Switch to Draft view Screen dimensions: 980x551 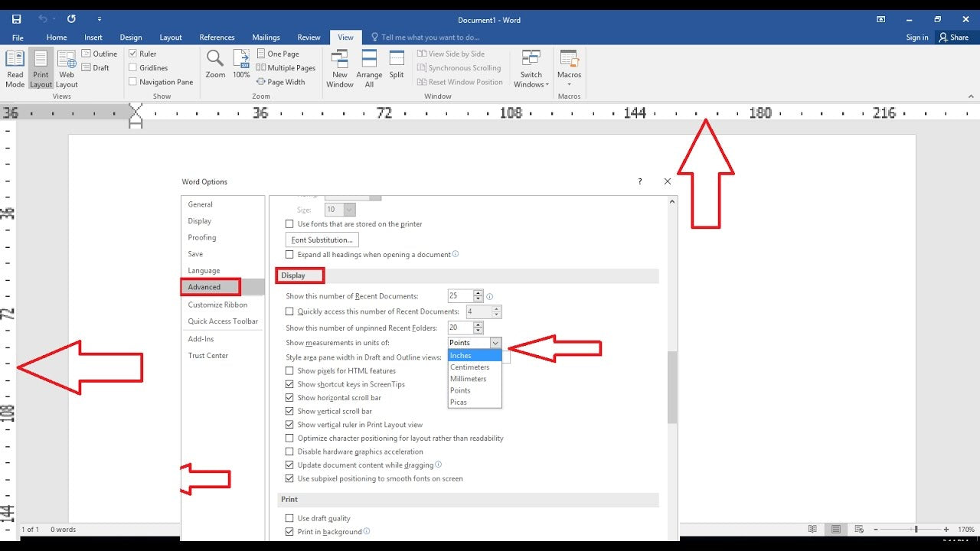pyautogui.click(x=95, y=67)
